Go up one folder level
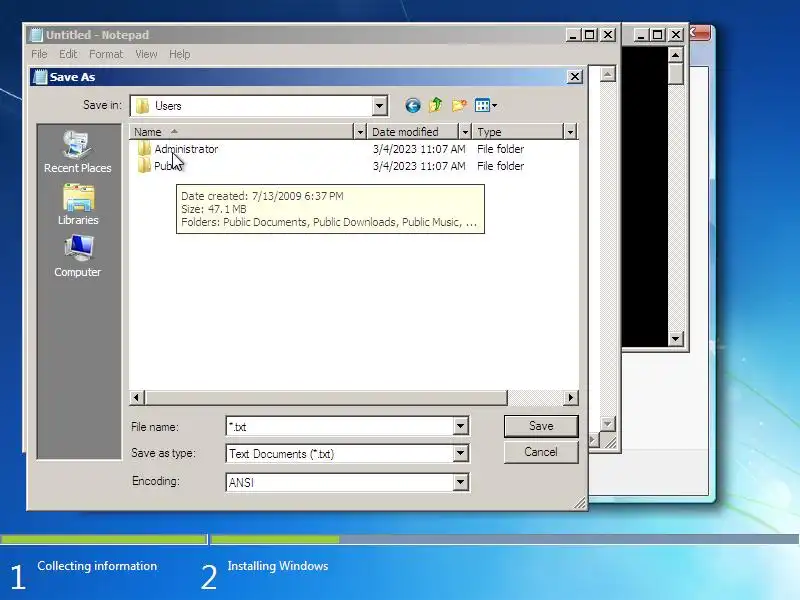 [435, 105]
